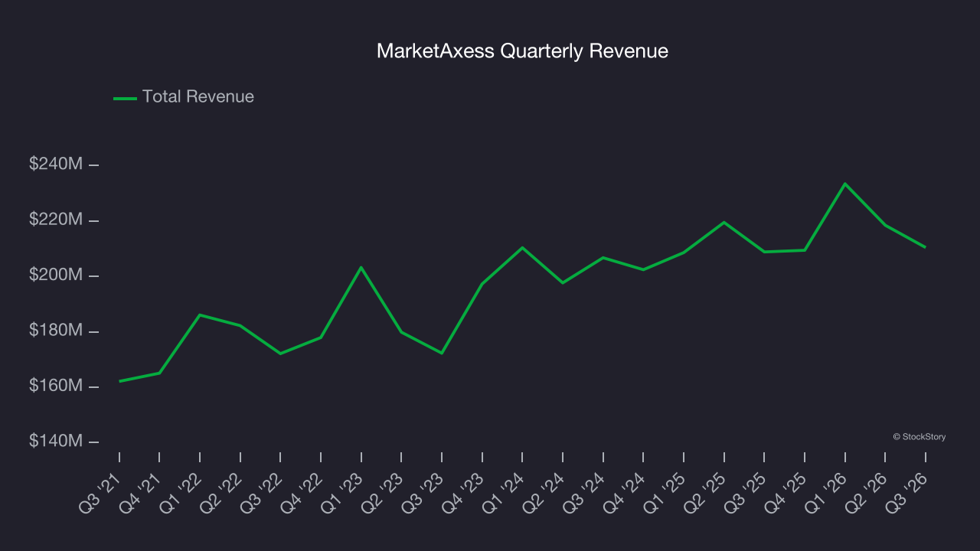Select the "$140M" y-axis label

point(56,442)
